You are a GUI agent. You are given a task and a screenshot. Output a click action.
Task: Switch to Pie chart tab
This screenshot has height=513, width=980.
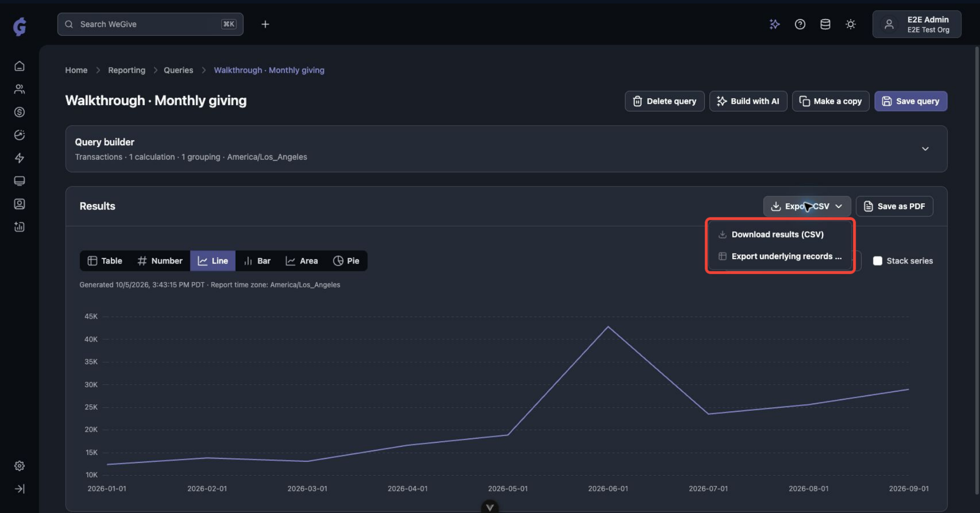[x=346, y=261]
